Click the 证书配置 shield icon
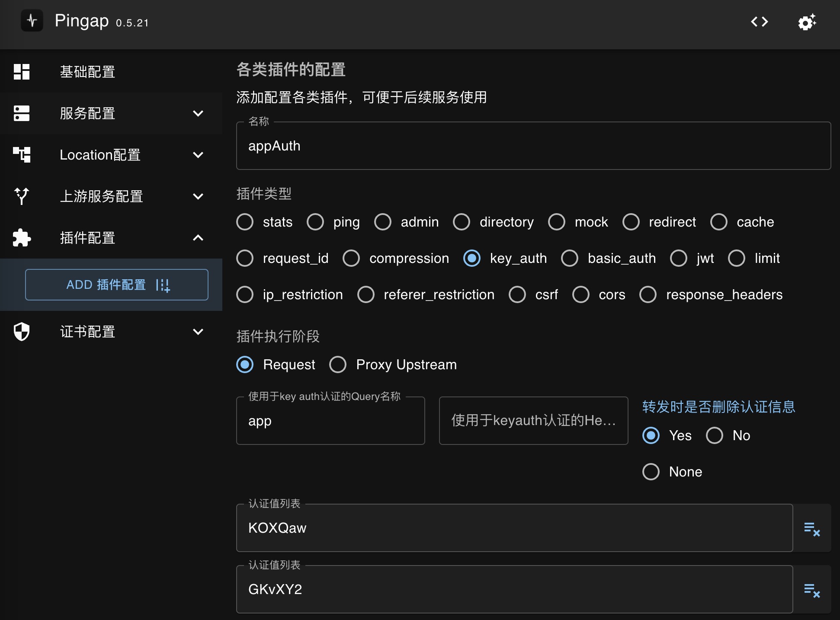Viewport: 840px width, 620px height. [19, 332]
